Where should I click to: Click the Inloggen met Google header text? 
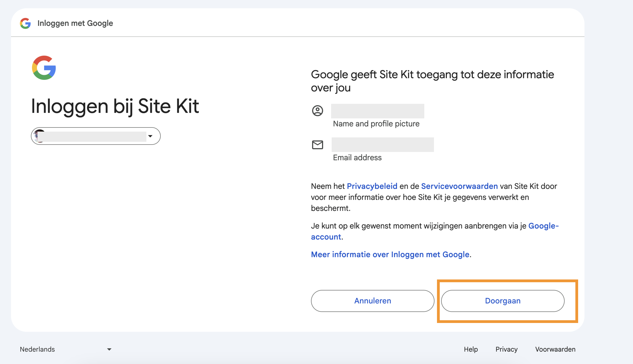click(75, 23)
